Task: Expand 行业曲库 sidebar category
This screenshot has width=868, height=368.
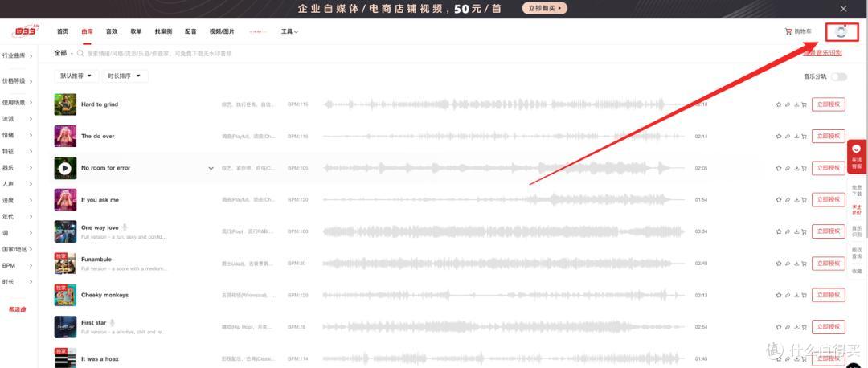Action: tap(17, 56)
